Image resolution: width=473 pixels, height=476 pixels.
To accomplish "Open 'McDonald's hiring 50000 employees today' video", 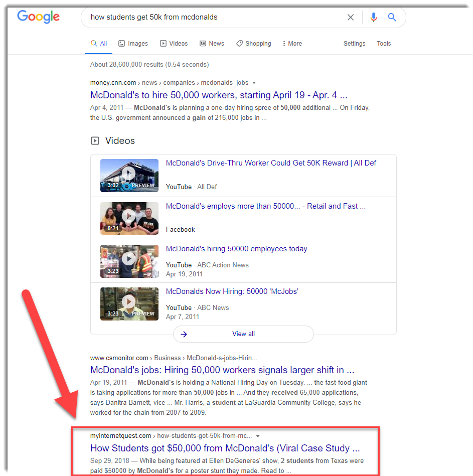I will click(237, 249).
